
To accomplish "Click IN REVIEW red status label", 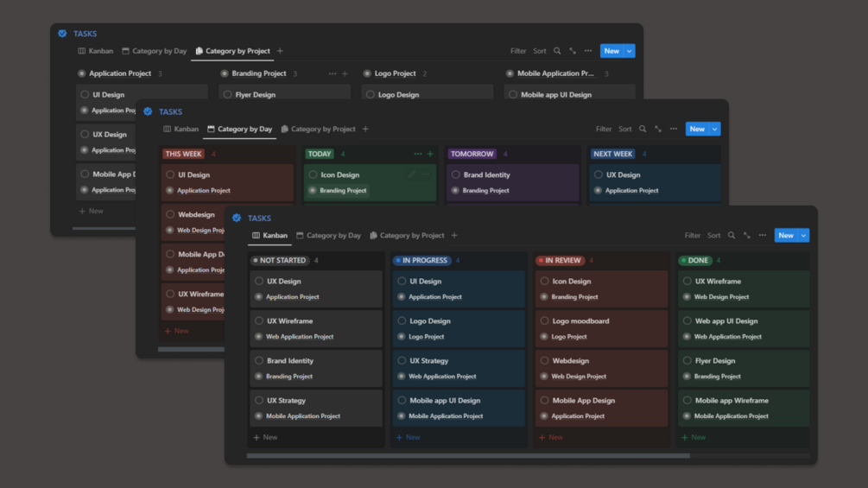I will coord(561,260).
